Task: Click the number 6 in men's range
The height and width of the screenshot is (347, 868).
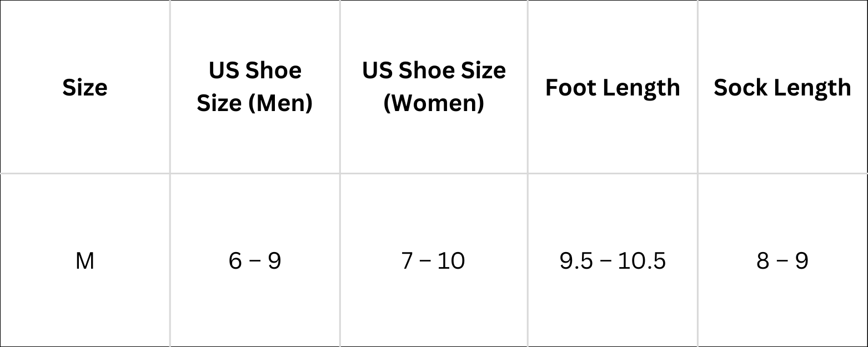Action: 235,260
